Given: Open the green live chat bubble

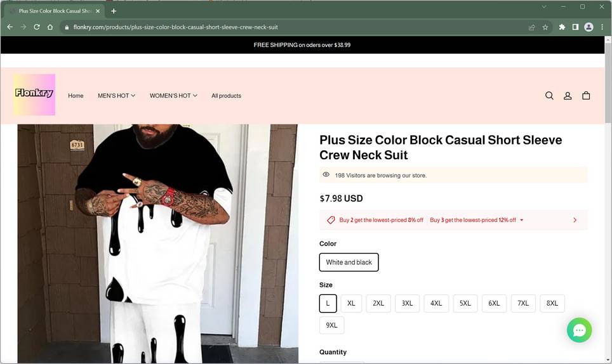Looking at the screenshot, I should [x=579, y=330].
